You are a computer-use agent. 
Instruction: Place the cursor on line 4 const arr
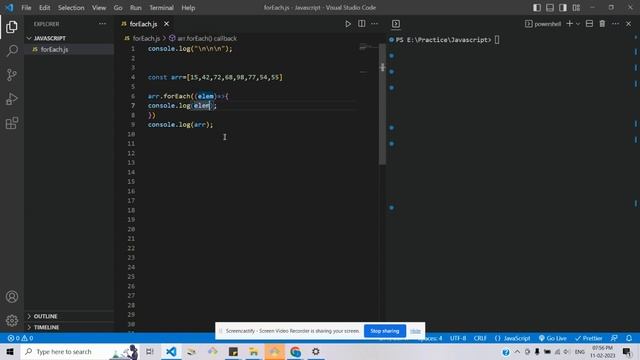click(215, 77)
